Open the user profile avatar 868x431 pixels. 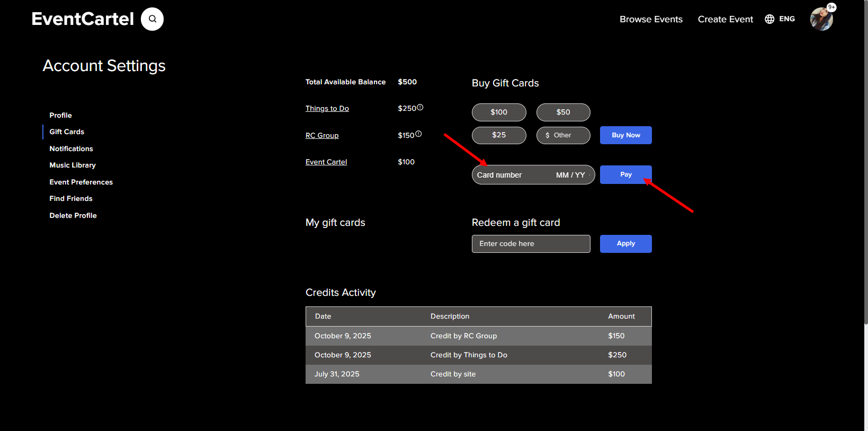[821, 20]
